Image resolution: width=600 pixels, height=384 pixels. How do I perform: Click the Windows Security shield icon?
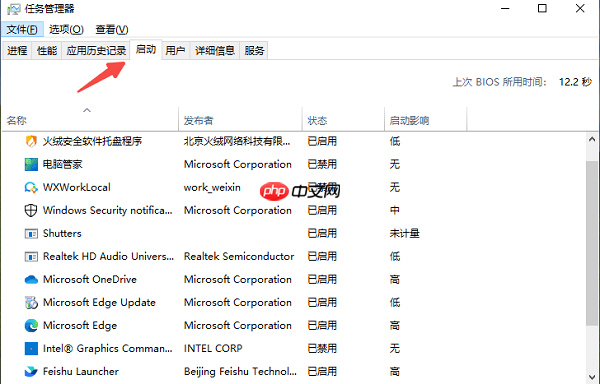31,210
